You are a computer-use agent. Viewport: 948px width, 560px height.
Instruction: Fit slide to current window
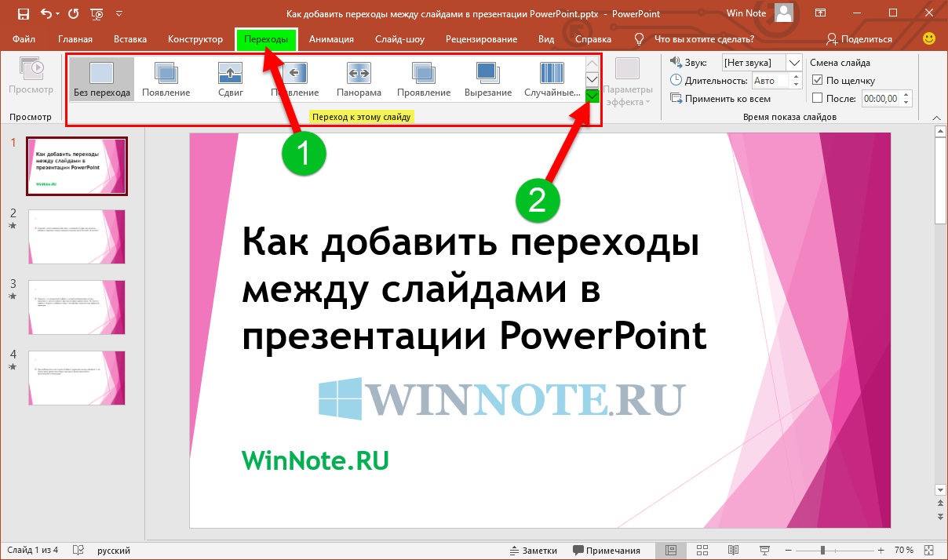coord(931,550)
